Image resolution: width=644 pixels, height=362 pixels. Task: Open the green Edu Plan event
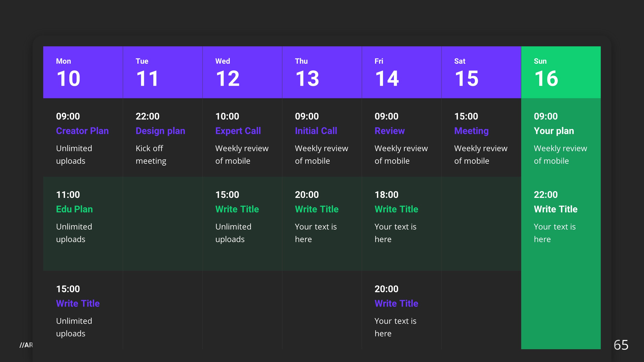click(74, 209)
